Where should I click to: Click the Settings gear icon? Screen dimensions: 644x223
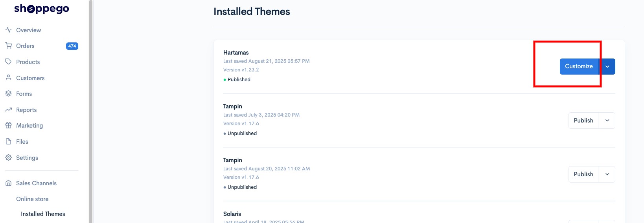[x=8, y=157]
